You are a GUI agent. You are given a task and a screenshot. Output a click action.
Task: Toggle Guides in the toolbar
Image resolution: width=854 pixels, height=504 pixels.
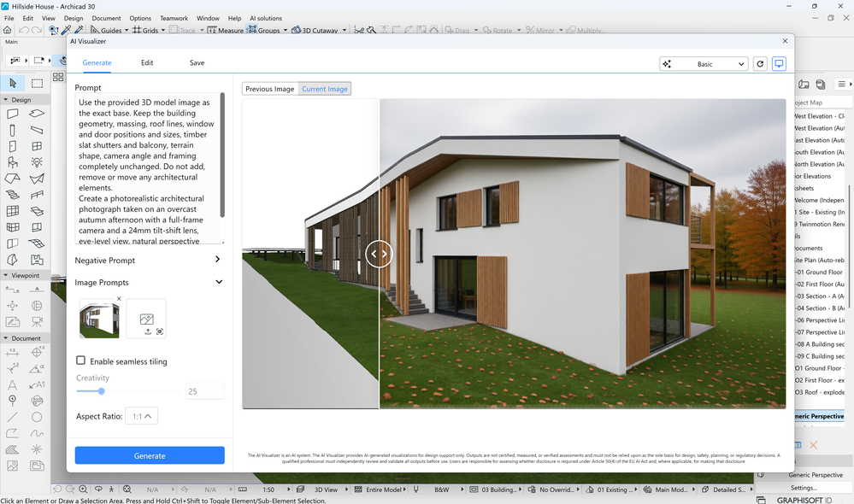(106, 30)
